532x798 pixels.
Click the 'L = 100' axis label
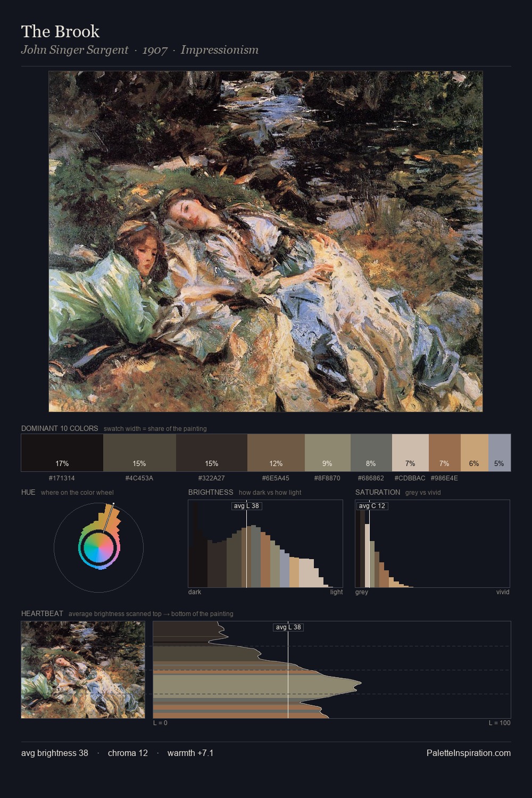[500, 723]
